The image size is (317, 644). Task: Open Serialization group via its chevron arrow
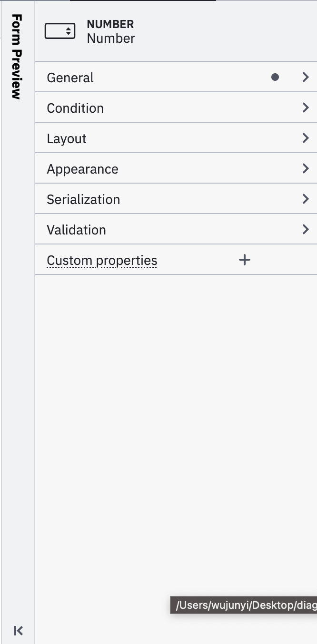(306, 199)
